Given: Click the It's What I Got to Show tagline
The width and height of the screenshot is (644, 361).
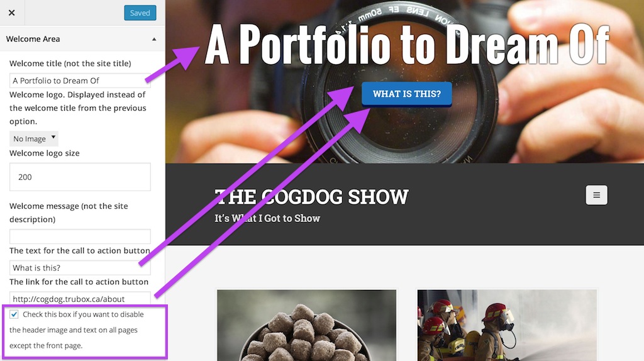Looking at the screenshot, I should tap(267, 218).
